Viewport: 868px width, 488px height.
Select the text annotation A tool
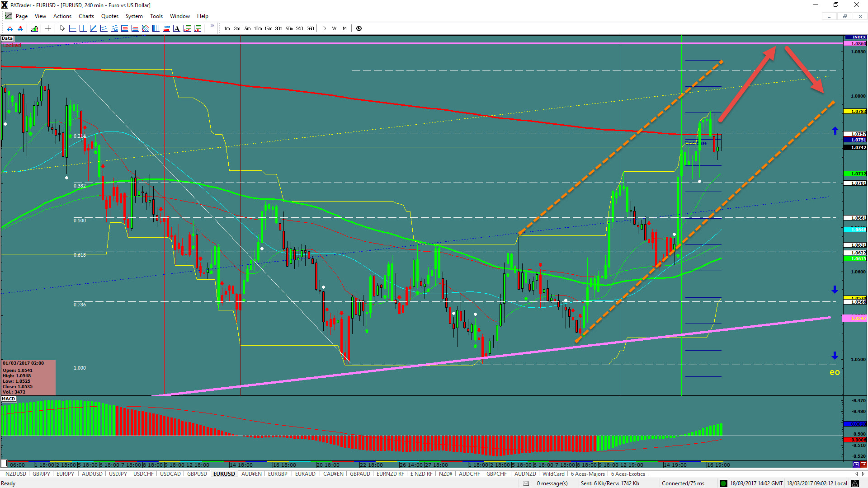176,28
